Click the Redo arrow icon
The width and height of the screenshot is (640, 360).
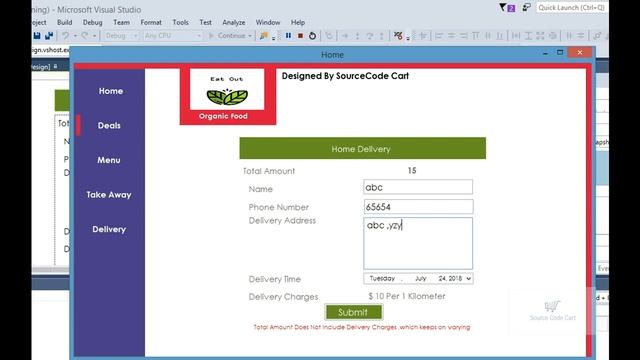[84, 36]
